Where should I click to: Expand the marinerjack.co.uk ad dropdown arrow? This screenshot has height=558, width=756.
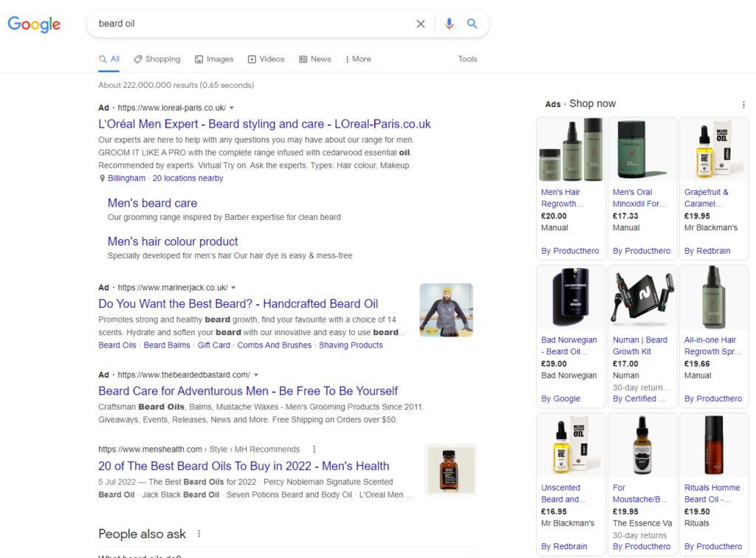point(233,288)
